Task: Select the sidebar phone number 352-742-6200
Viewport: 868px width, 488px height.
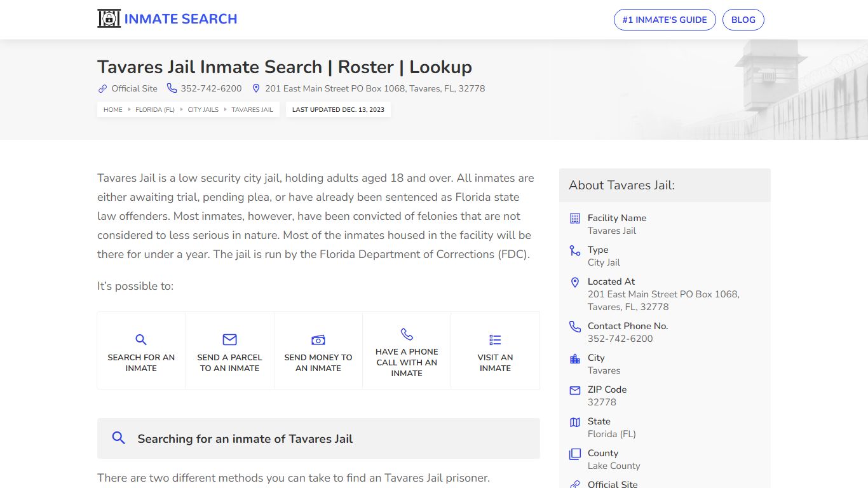Action: point(620,339)
